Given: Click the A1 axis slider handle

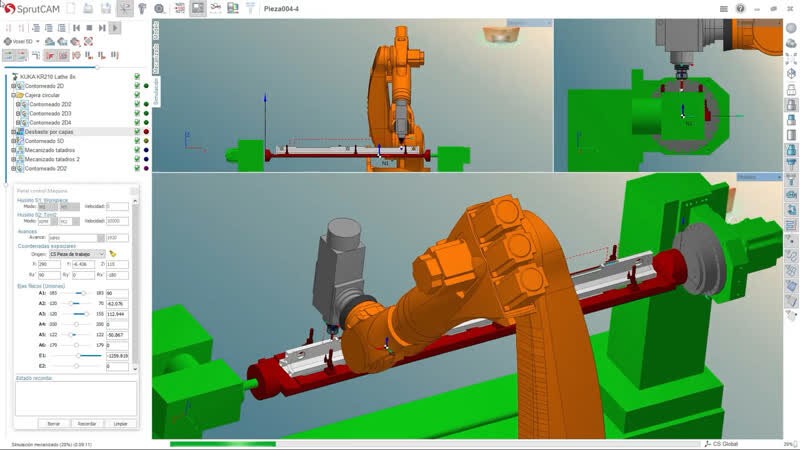Looking at the screenshot, I should (x=83, y=293).
